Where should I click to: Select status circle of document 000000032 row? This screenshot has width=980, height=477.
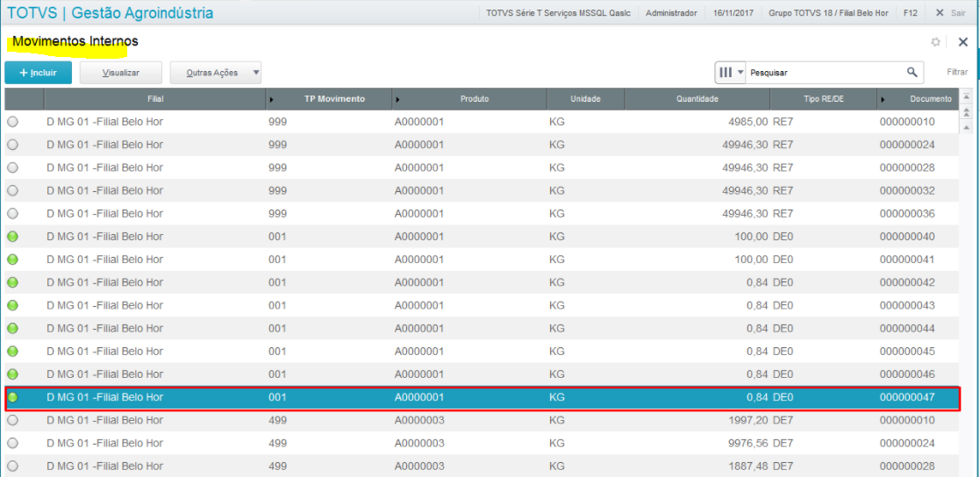click(x=12, y=190)
